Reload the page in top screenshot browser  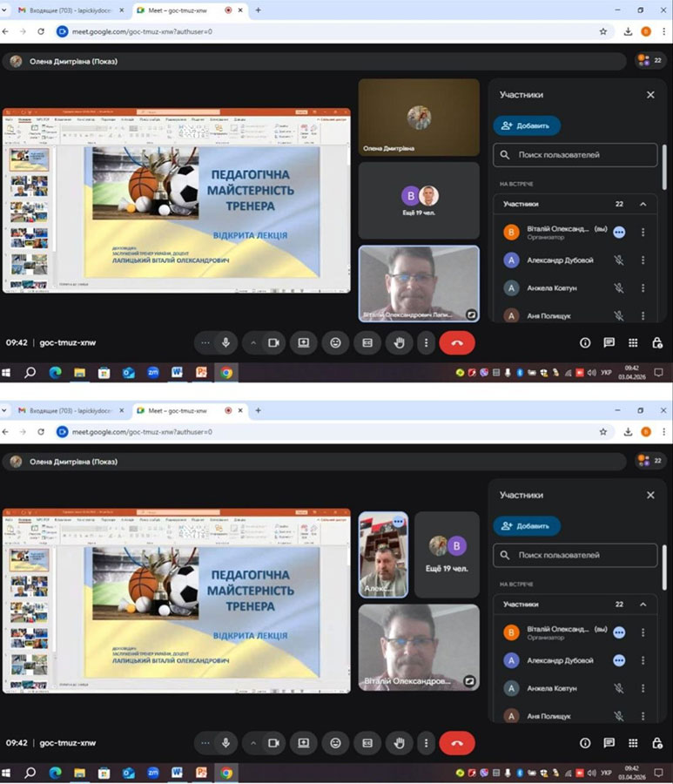click(x=41, y=31)
